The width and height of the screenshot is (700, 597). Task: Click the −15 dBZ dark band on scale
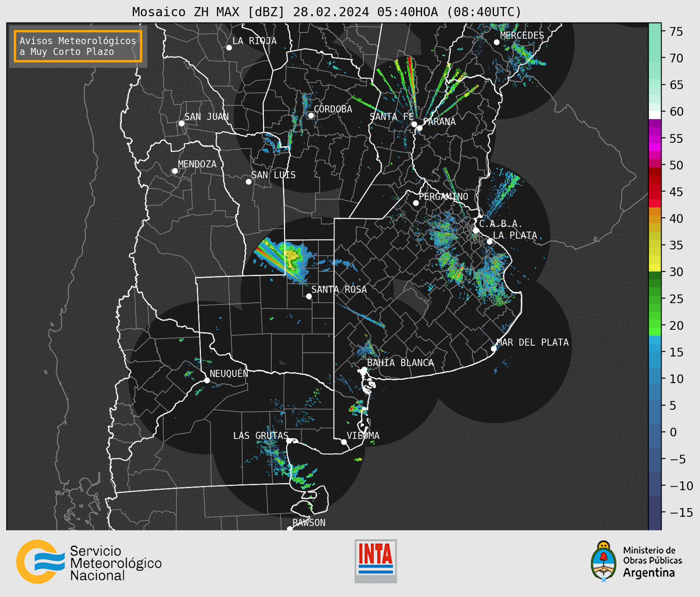(x=655, y=512)
